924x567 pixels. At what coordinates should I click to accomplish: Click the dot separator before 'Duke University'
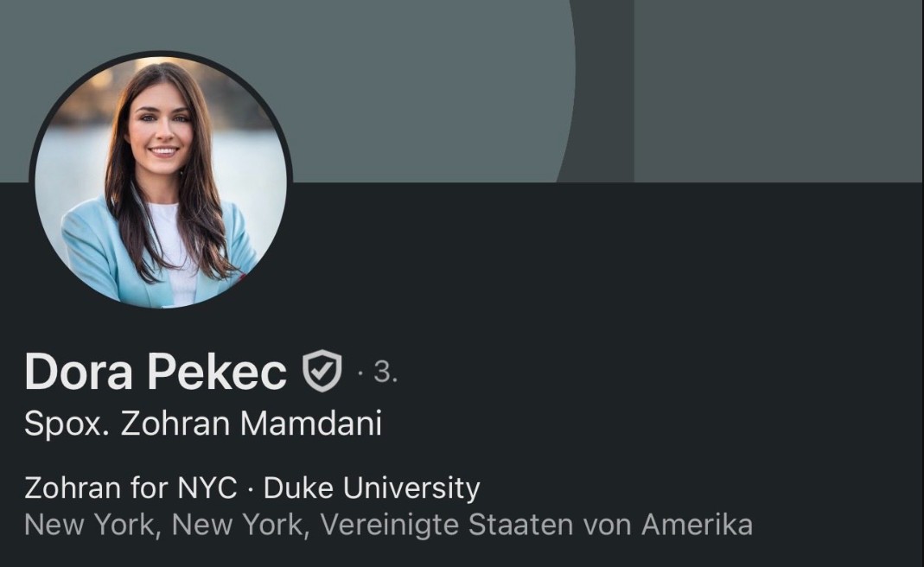click(251, 490)
